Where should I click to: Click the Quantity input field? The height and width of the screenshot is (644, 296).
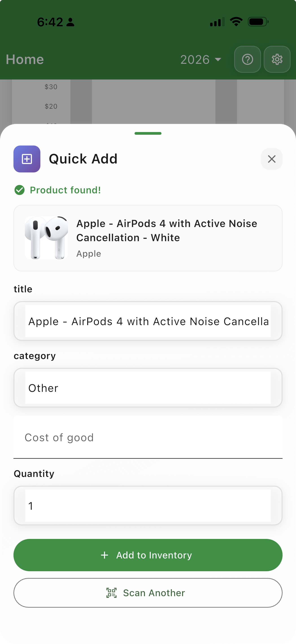(x=148, y=505)
